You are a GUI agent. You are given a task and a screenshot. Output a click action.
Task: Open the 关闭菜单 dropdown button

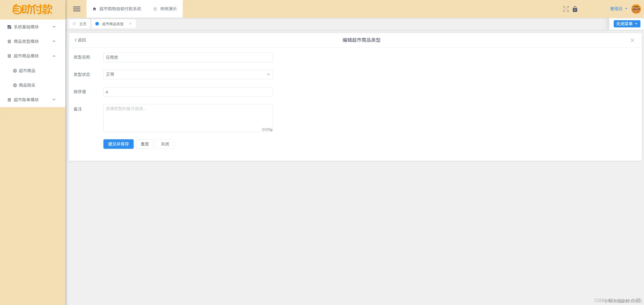tap(627, 24)
